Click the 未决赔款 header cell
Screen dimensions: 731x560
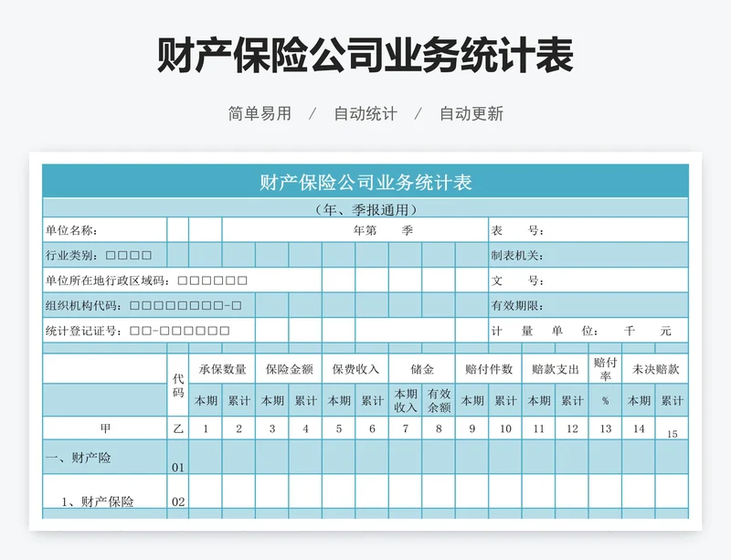point(655,369)
